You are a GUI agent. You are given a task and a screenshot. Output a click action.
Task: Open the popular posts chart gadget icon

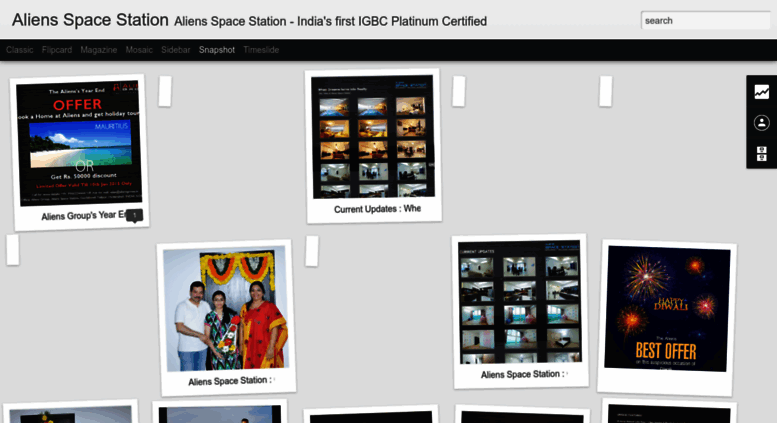(x=761, y=92)
